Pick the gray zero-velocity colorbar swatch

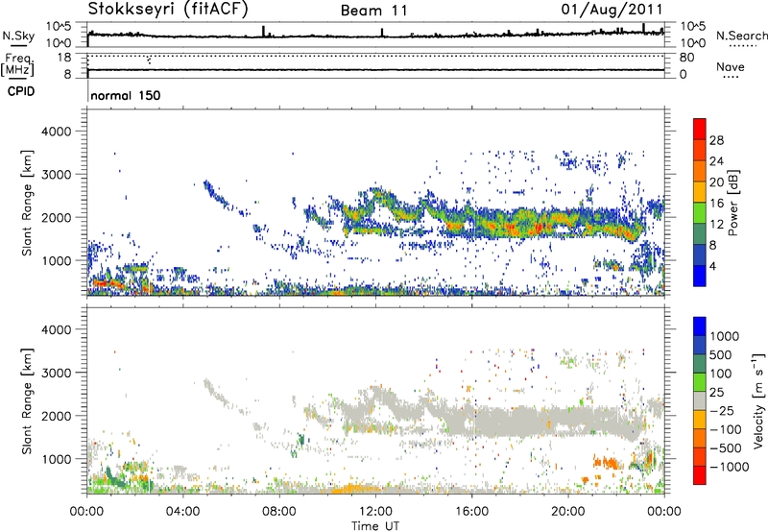pos(700,401)
